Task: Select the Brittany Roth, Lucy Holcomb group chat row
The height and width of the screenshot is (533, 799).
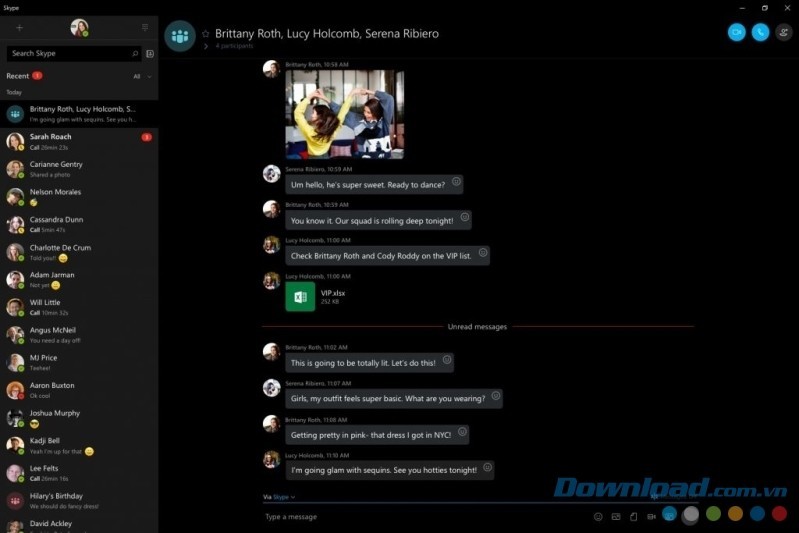Action: pyautogui.click(x=79, y=114)
